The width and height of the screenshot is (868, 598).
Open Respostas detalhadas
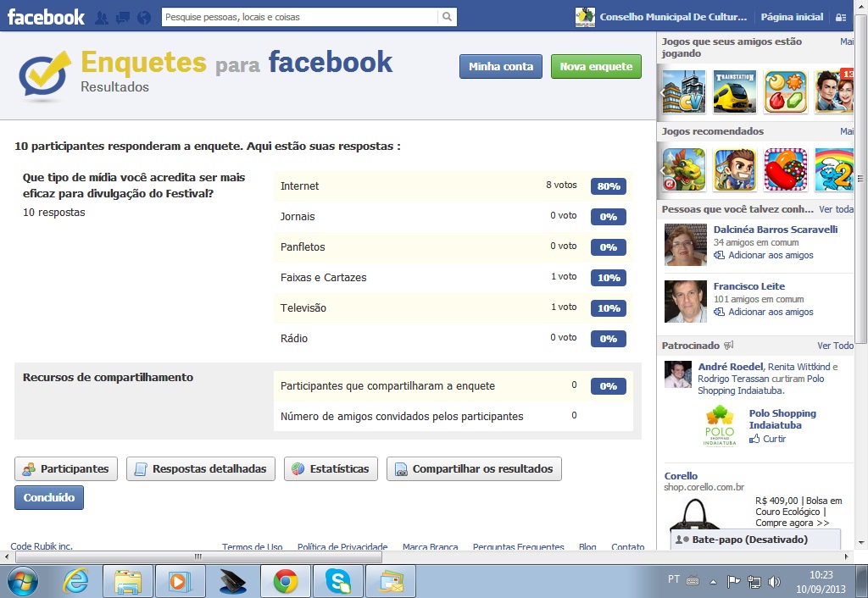tap(201, 469)
